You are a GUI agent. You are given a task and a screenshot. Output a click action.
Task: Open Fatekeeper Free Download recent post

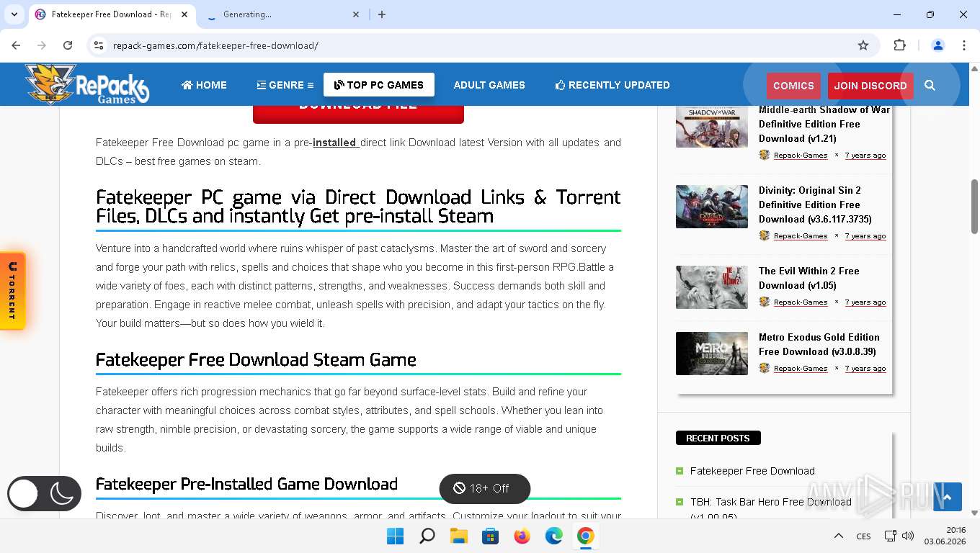pos(752,471)
